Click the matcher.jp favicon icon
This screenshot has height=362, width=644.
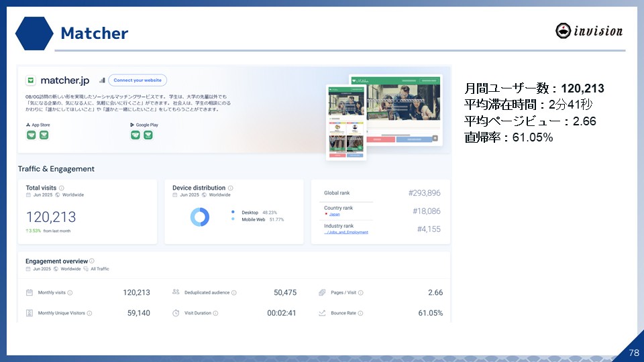(x=31, y=80)
